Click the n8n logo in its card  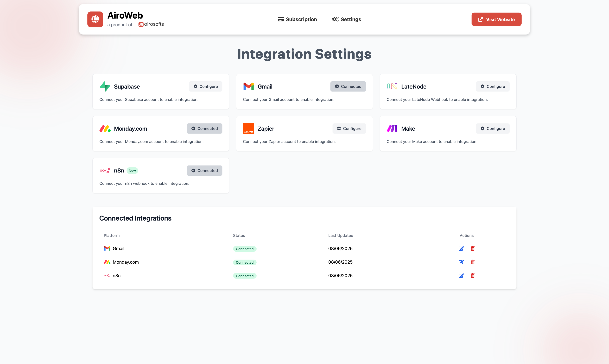pyautogui.click(x=105, y=170)
